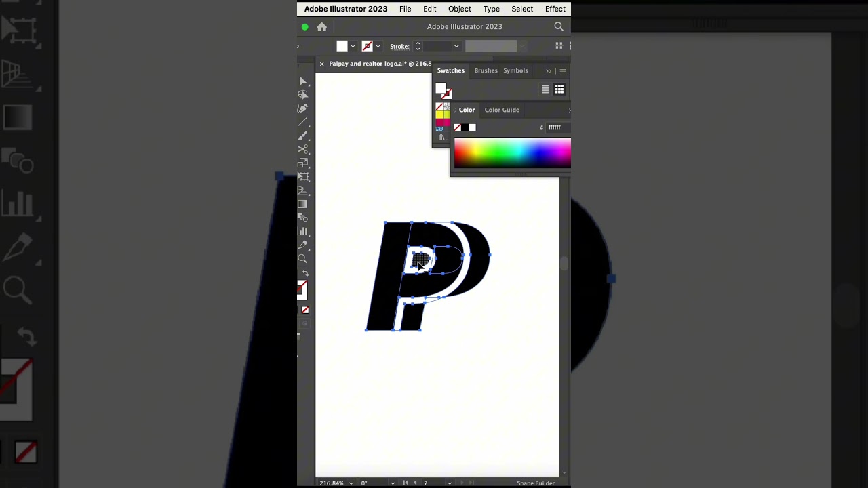Screen dimensions: 868x488
Task: Swap fill and stroke colors
Action: pyautogui.click(x=305, y=273)
